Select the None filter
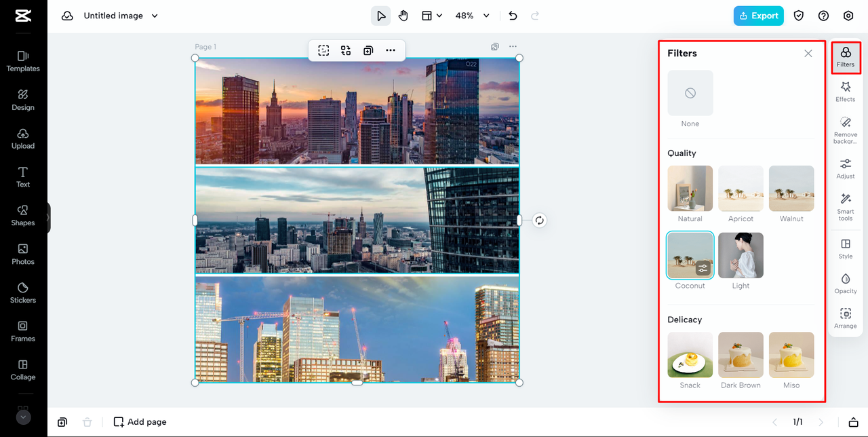 coord(690,93)
